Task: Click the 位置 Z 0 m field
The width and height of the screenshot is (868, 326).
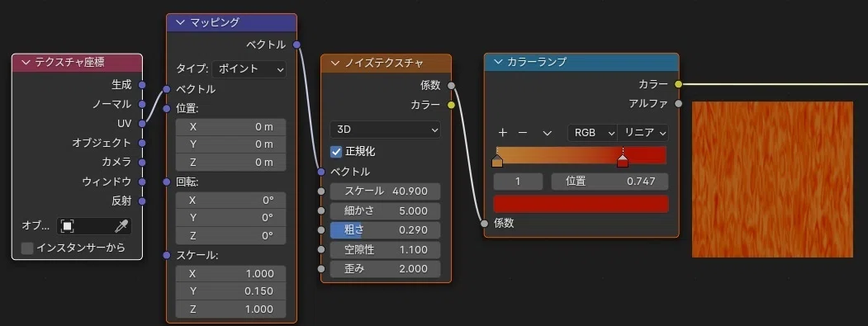Action: tap(231, 162)
